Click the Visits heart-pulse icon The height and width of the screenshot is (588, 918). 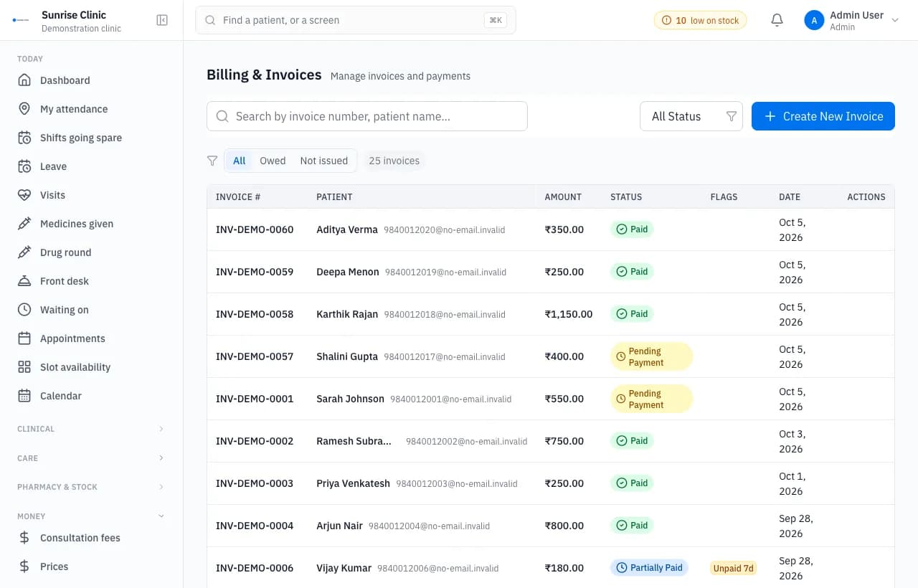point(24,195)
